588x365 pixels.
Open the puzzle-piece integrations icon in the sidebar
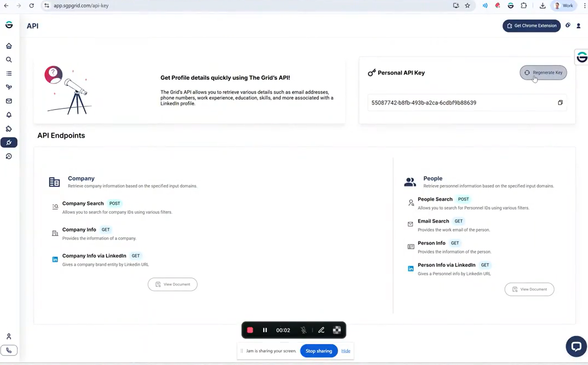click(9, 129)
